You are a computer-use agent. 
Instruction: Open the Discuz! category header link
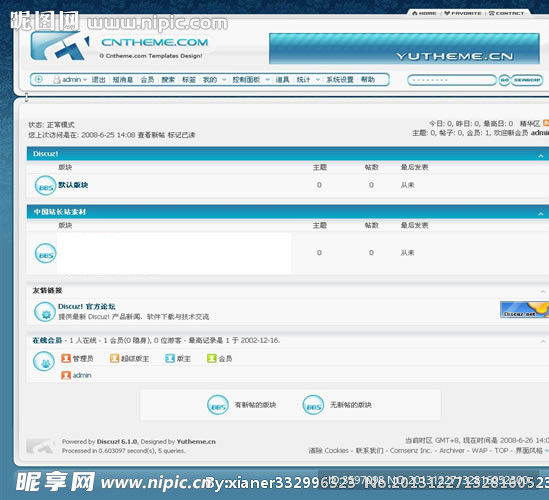[46, 154]
